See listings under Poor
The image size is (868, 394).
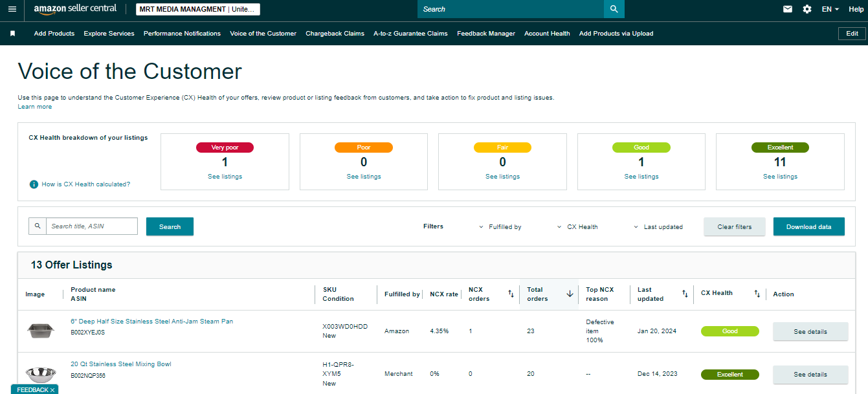pos(364,177)
